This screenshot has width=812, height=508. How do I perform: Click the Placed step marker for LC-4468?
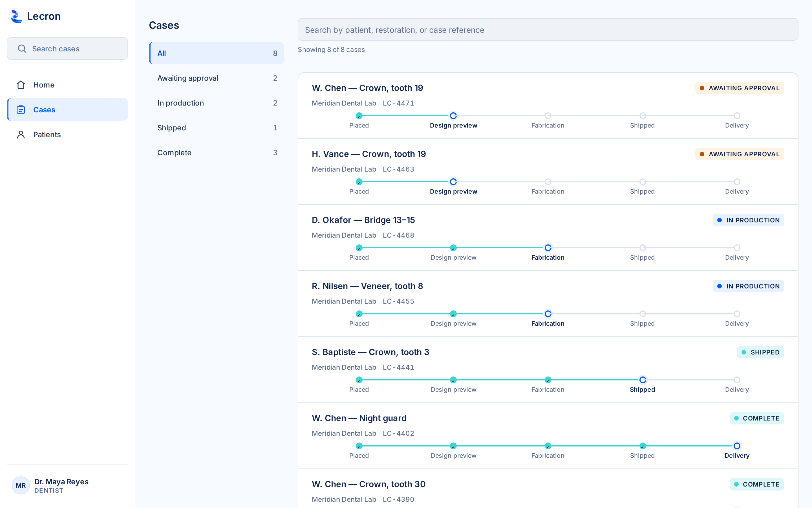[359, 248]
